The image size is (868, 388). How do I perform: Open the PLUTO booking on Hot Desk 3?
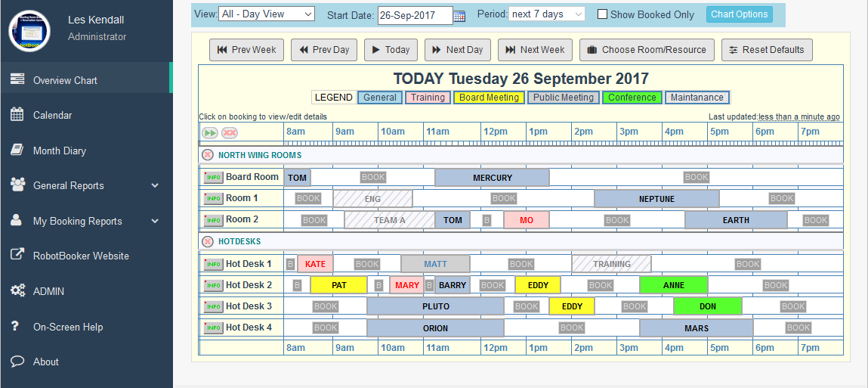click(x=436, y=306)
